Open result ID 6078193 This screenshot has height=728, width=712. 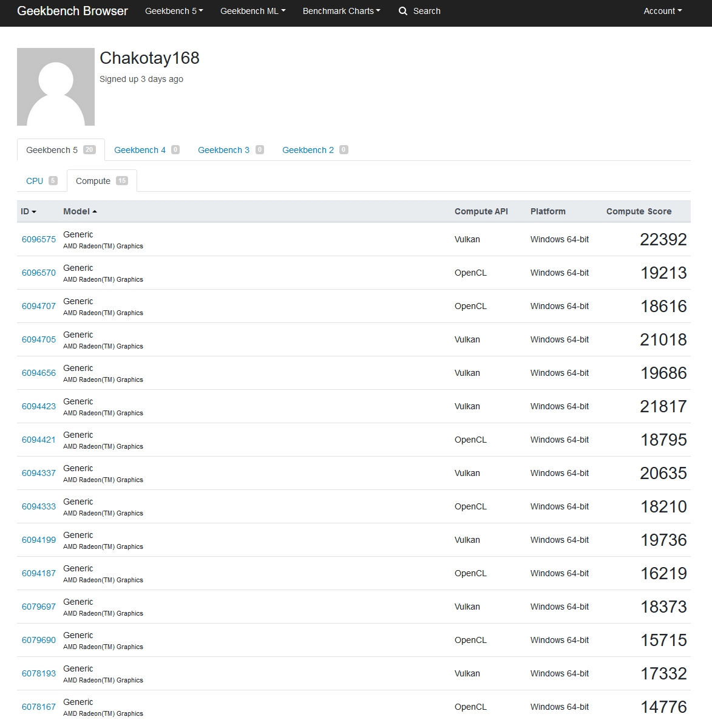(x=38, y=674)
